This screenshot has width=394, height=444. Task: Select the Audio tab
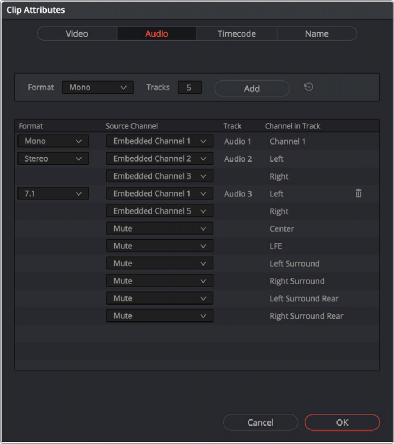click(x=157, y=34)
